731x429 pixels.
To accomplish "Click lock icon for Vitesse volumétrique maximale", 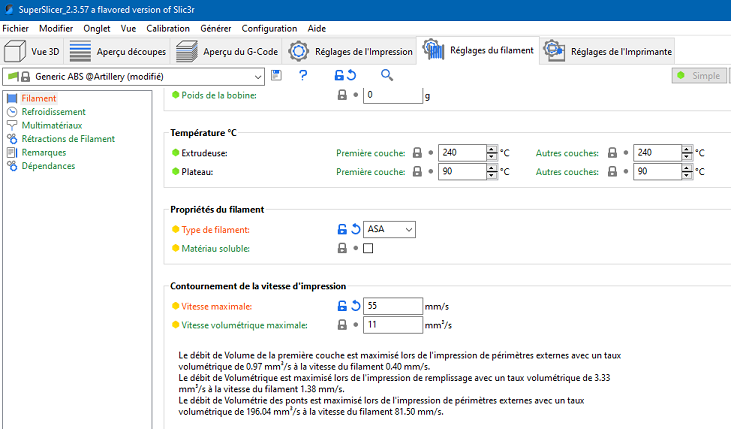I will tap(342, 325).
